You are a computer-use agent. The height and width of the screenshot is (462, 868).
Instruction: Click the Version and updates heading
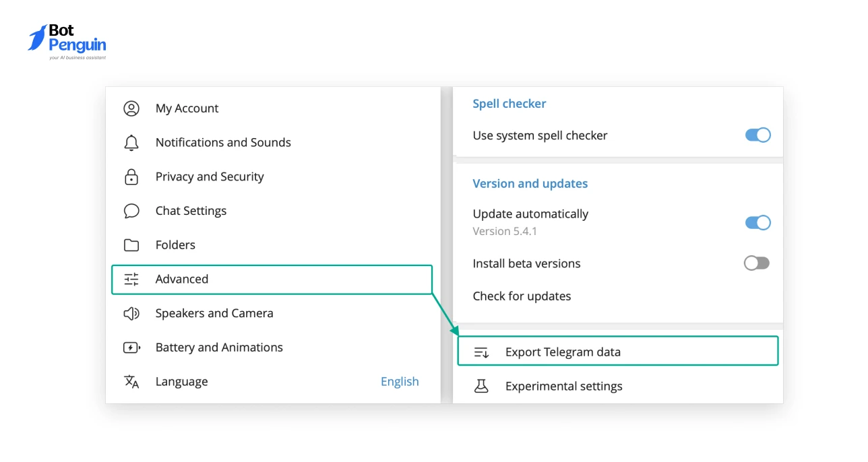[530, 184]
